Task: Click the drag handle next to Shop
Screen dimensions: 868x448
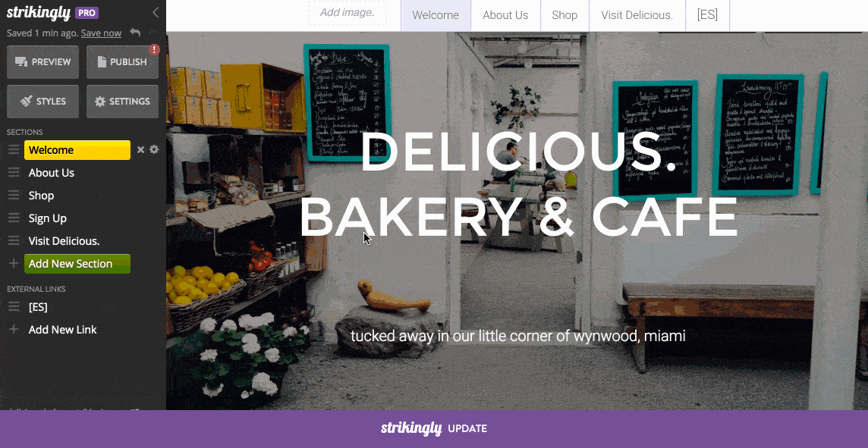Action: pyautogui.click(x=14, y=196)
